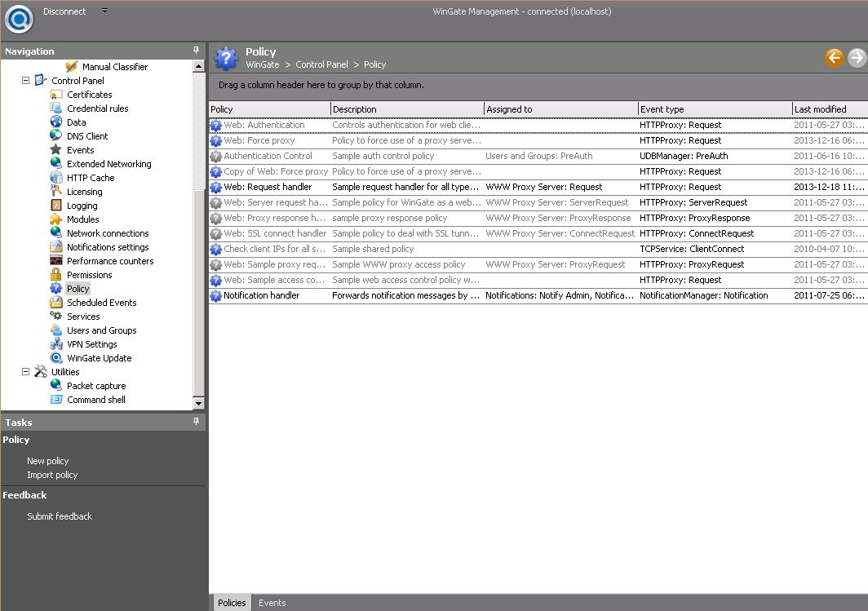Click the Credential rules icon
The width and height of the screenshot is (868, 611).
(x=56, y=108)
